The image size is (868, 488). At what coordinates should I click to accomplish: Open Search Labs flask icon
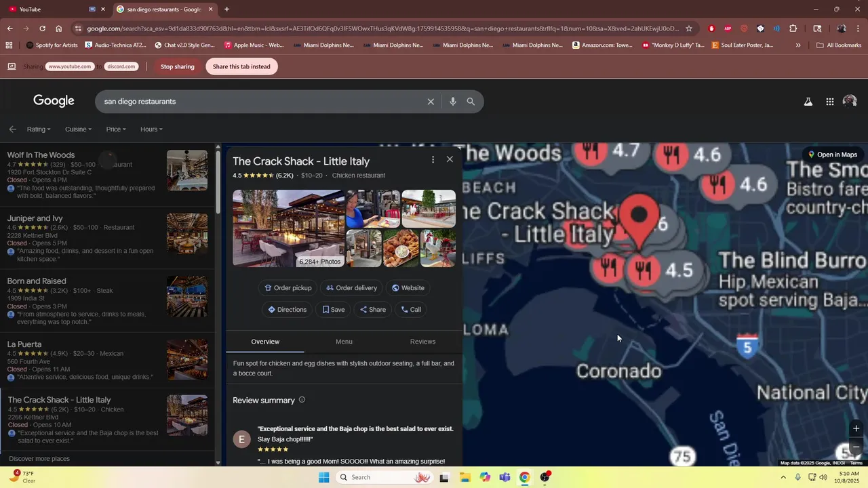point(808,102)
